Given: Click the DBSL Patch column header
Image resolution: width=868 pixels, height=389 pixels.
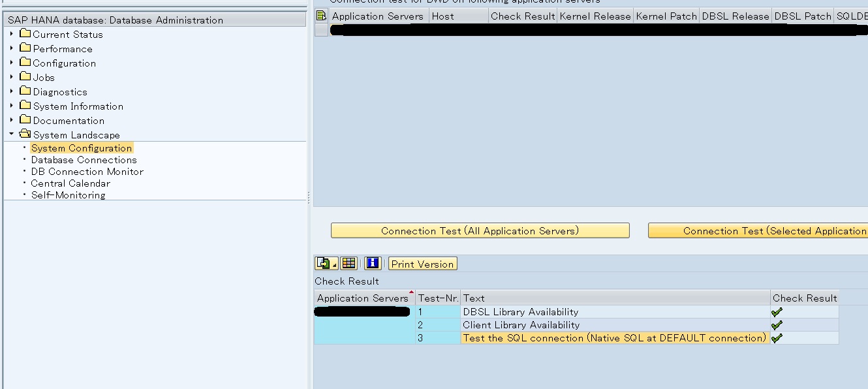Looking at the screenshot, I should (x=803, y=16).
